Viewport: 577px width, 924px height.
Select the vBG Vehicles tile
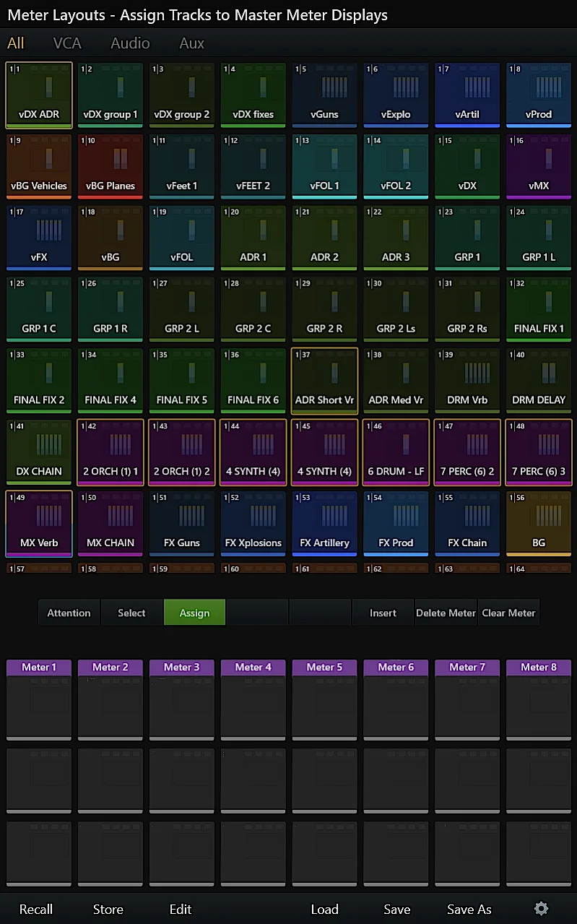[x=39, y=167]
